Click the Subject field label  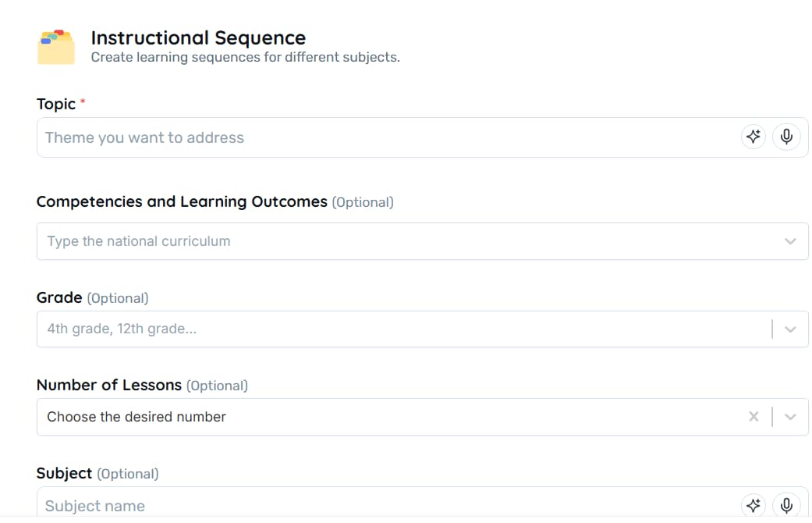tap(65, 473)
